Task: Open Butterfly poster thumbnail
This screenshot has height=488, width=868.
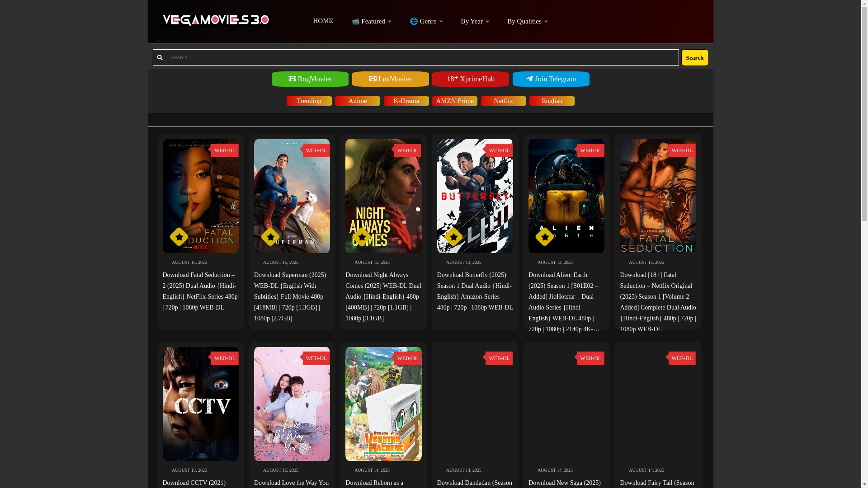Action: click(x=475, y=196)
